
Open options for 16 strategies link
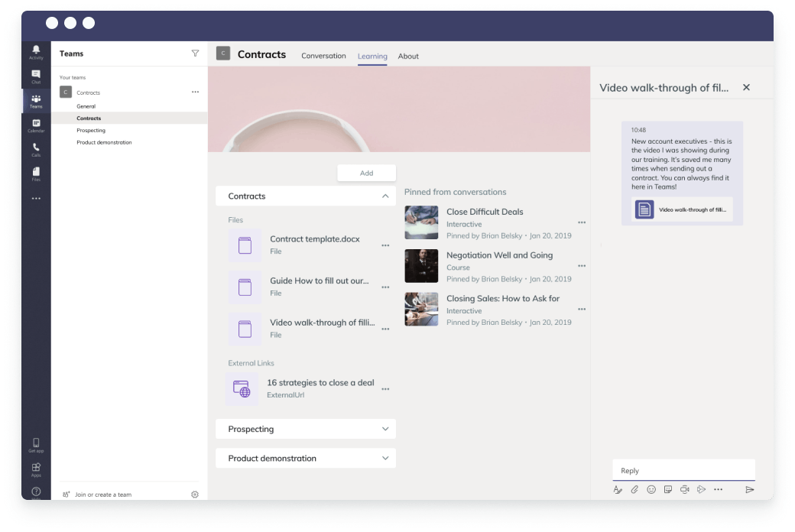[385, 389]
